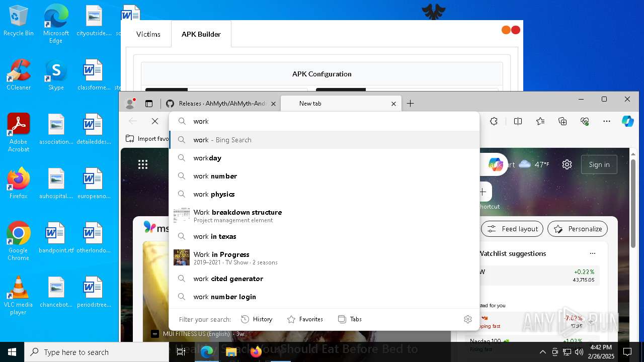
Task: Open Edge Settings and more menu
Action: [x=607, y=121]
